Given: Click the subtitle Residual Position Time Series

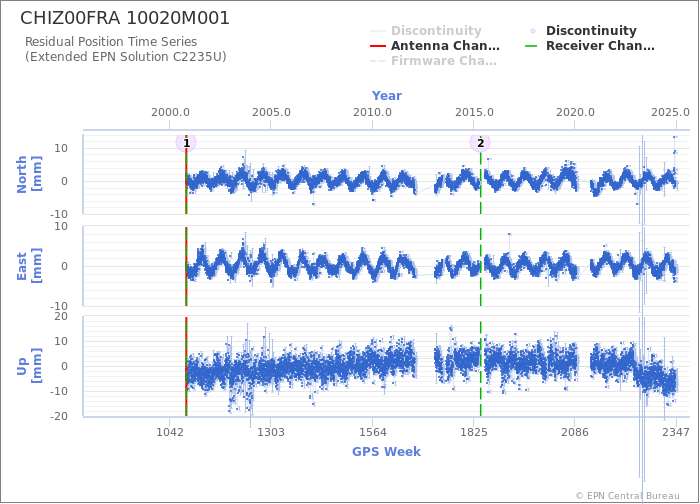Looking at the screenshot, I should point(111,42).
